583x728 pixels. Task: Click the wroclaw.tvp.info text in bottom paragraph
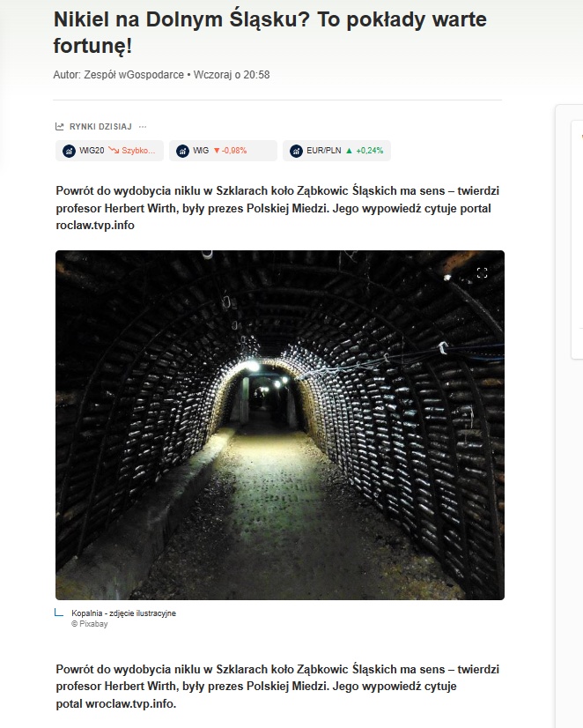point(131,704)
